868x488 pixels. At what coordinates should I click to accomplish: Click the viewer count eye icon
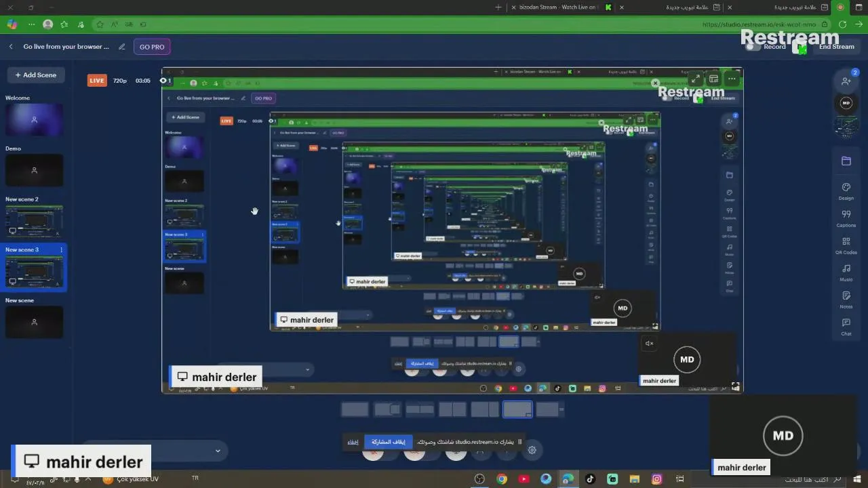(x=163, y=81)
